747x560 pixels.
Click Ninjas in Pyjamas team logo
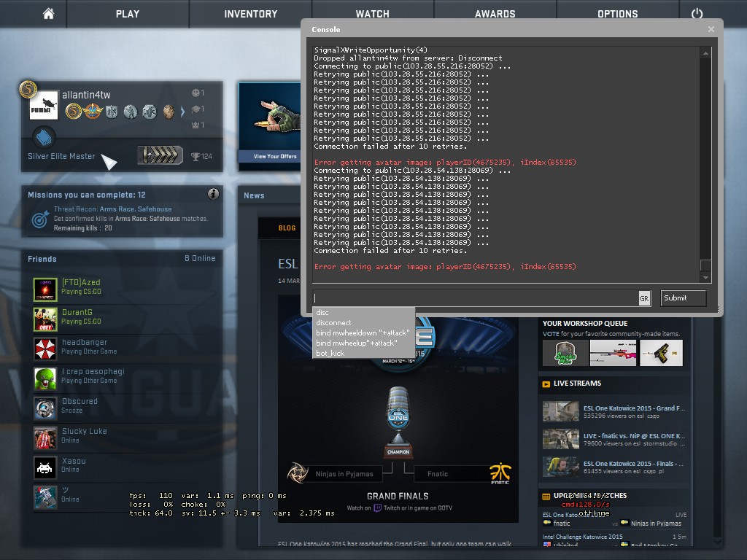coord(298,472)
